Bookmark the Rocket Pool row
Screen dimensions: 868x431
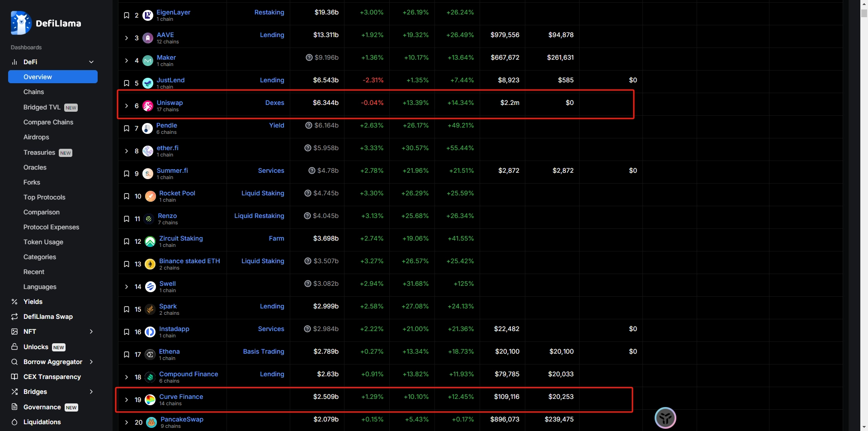click(127, 196)
